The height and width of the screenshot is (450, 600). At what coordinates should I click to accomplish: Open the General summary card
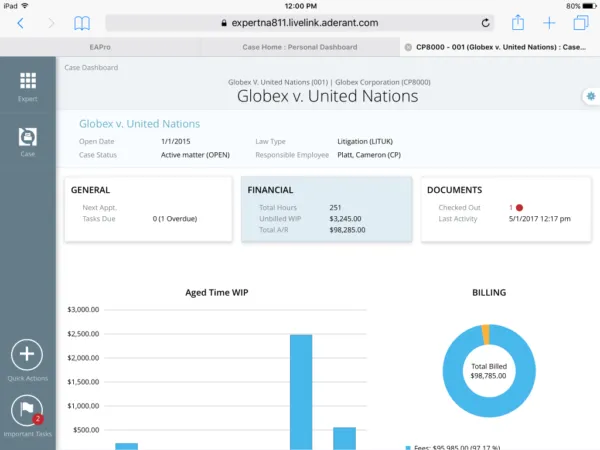[148, 210]
